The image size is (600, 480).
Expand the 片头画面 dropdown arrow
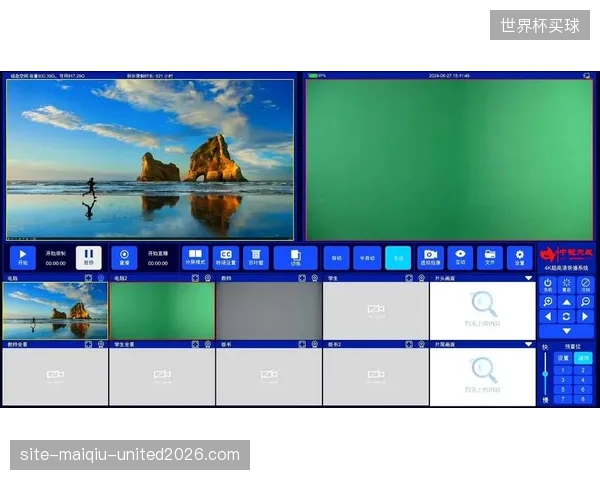528,278
